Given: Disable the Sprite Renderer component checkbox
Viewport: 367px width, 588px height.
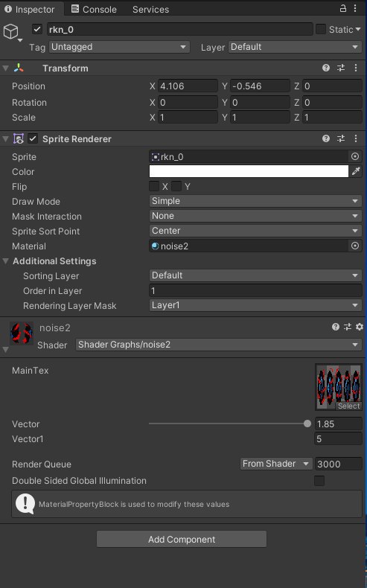Looking at the screenshot, I should pyautogui.click(x=33, y=138).
